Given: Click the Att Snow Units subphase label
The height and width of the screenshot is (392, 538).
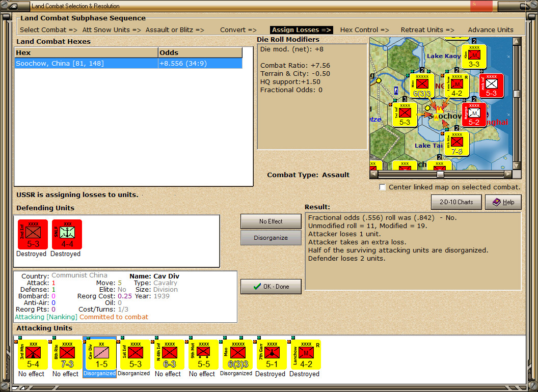Looking at the screenshot, I should click(112, 30).
